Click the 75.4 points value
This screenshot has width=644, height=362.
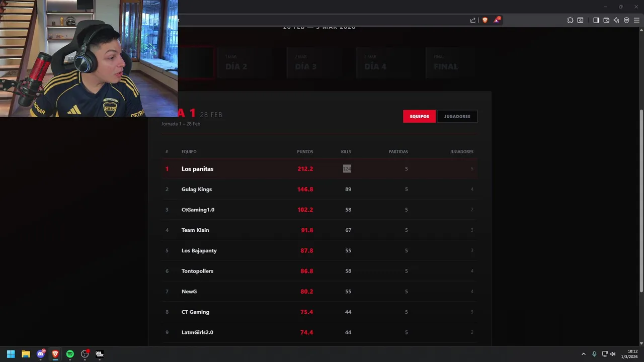pos(307,312)
